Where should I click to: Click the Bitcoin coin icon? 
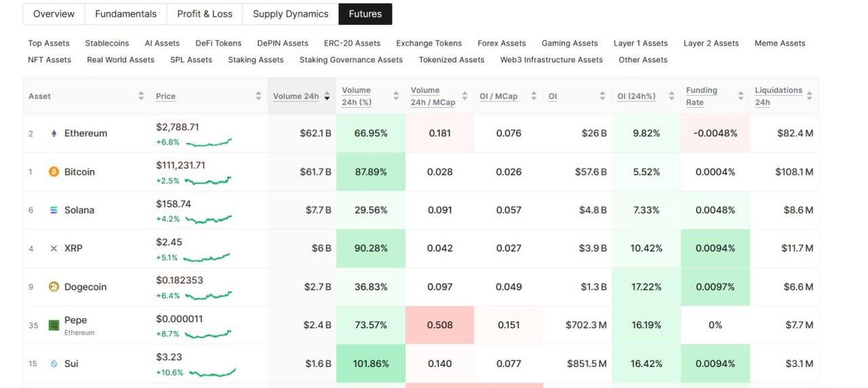(54, 172)
